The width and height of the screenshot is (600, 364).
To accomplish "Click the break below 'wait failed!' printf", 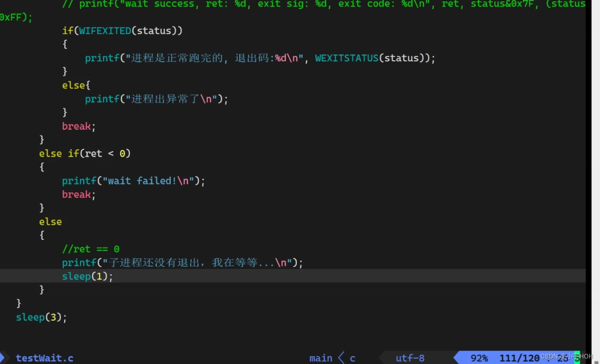I will click(x=79, y=195).
